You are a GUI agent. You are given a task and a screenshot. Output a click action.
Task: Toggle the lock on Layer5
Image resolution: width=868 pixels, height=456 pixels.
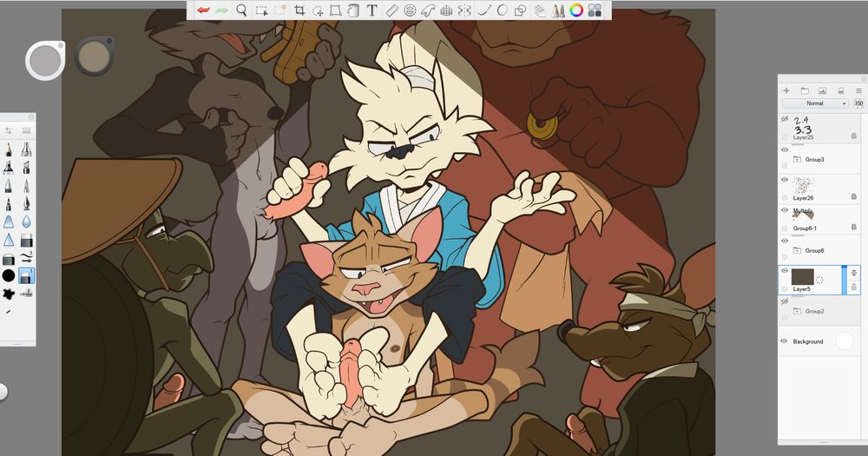pos(854,287)
